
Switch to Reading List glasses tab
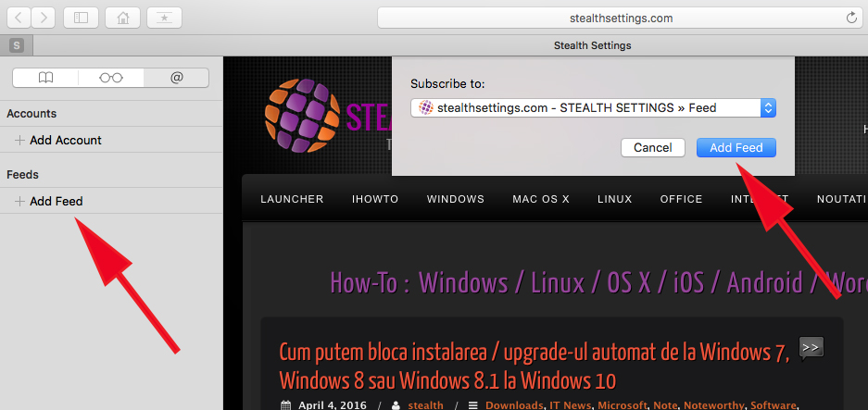111,78
